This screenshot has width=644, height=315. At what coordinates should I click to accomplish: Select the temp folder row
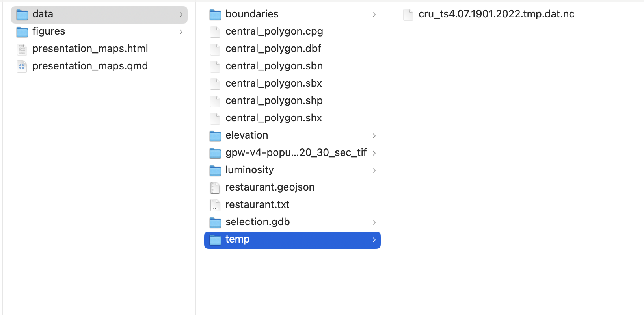[x=292, y=240]
